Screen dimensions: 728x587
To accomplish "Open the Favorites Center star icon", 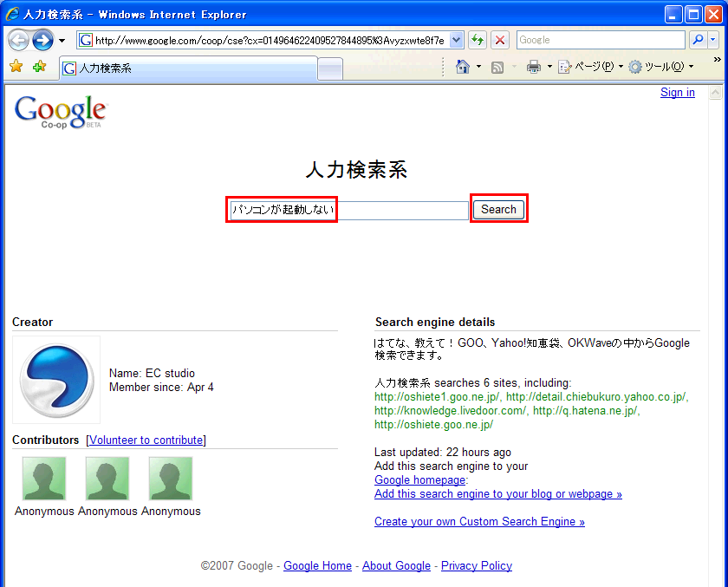I will pyautogui.click(x=16, y=67).
